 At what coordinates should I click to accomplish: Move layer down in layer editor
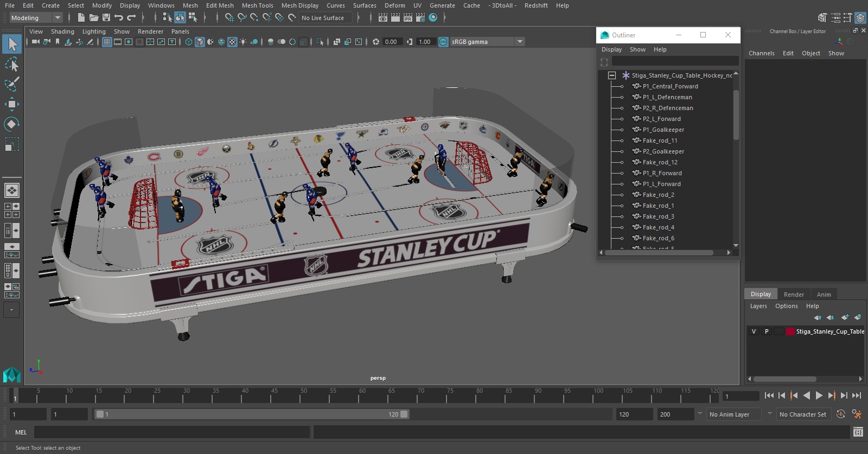coord(830,317)
